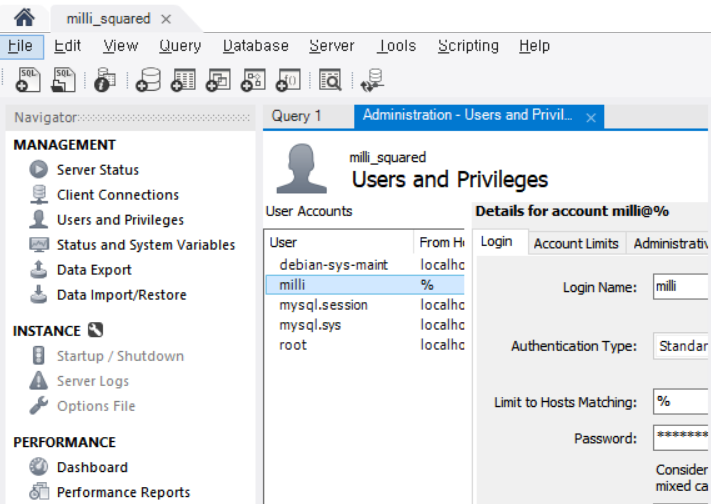This screenshot has height=504, width=711.
Task: Click the Login Name input field
Action: coord(681,286)
